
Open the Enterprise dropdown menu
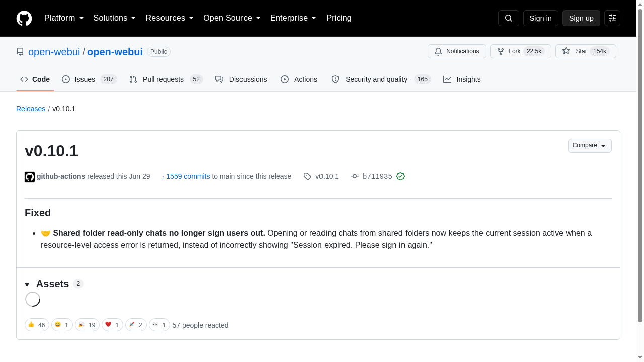[x=293, y=18]
